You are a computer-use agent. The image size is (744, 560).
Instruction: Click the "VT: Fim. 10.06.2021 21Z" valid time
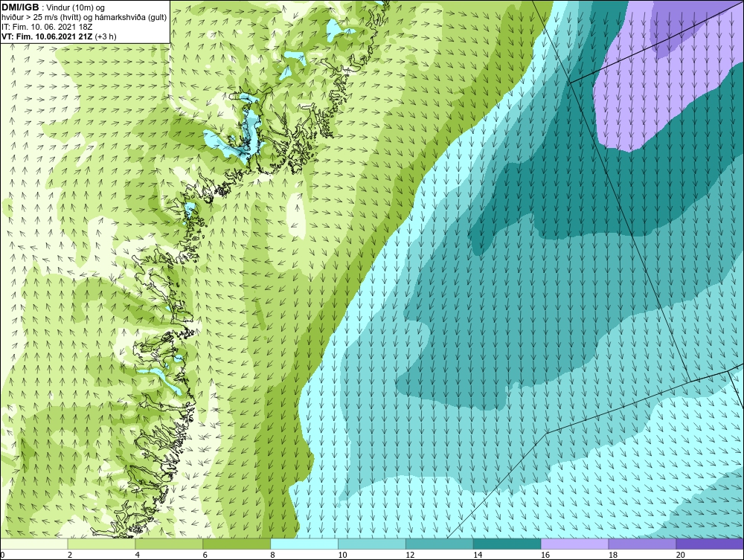coord(48,36)
